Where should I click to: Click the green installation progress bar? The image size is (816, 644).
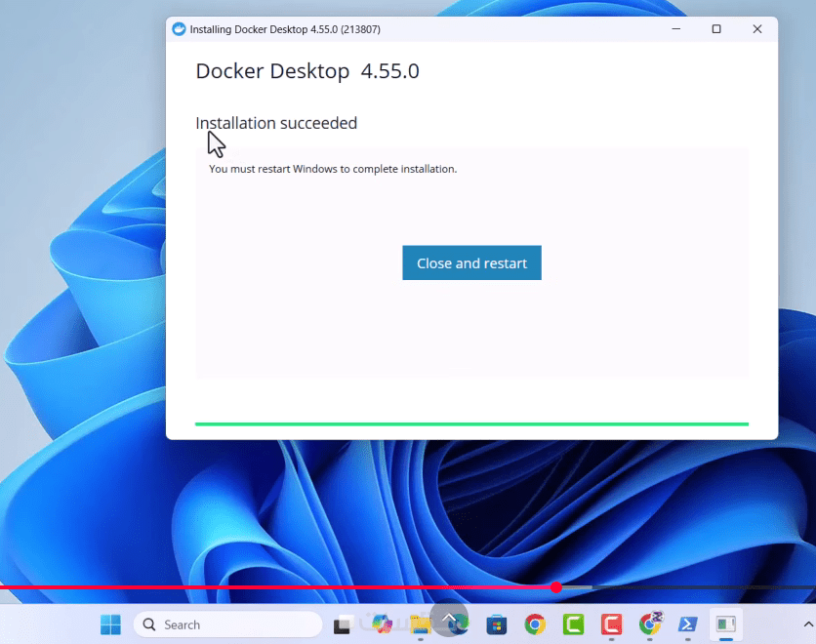471,423
